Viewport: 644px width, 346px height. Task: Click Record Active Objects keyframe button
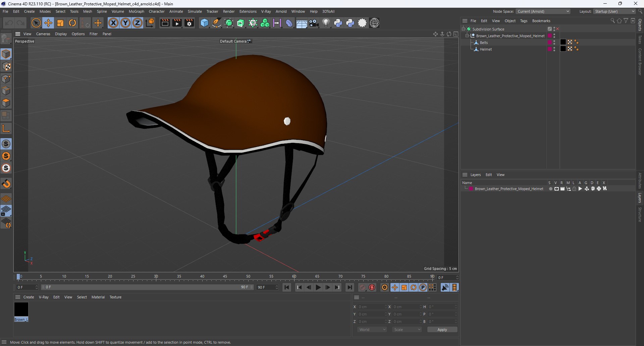(x=363, y=287)
